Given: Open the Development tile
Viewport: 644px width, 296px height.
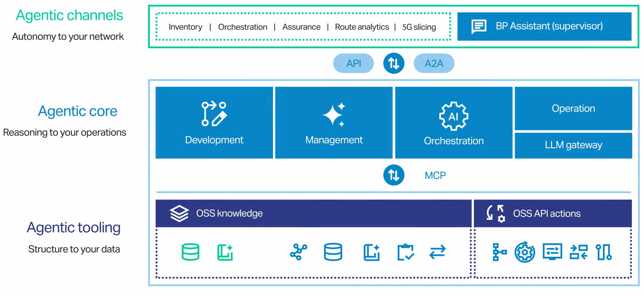Looking at the screenshot, I should click(x=214, y=123).
